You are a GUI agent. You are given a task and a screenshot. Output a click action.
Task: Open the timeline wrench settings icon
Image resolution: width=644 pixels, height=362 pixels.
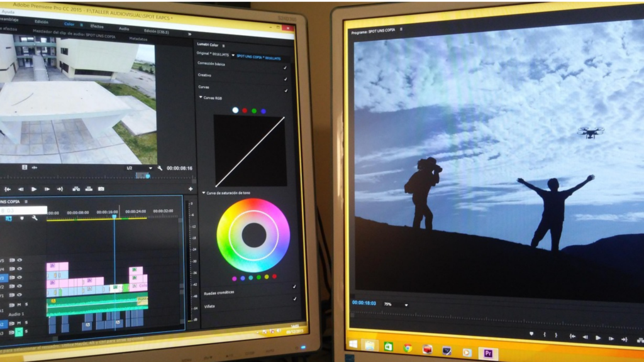pos(35,218)
